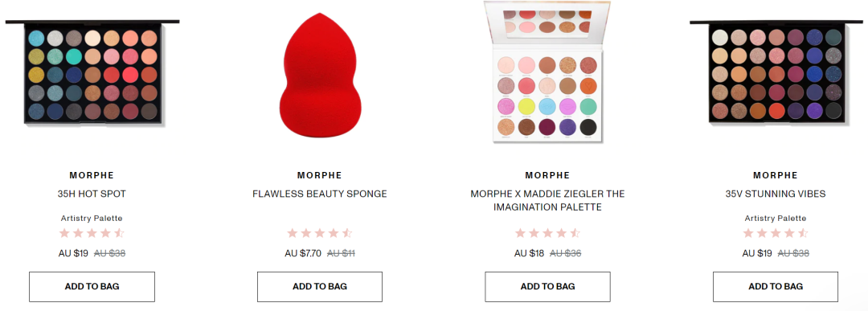The image size is (868, 311).
Task: Open the 35H Hot Spot palette image
Action: (x=92, y=72)
